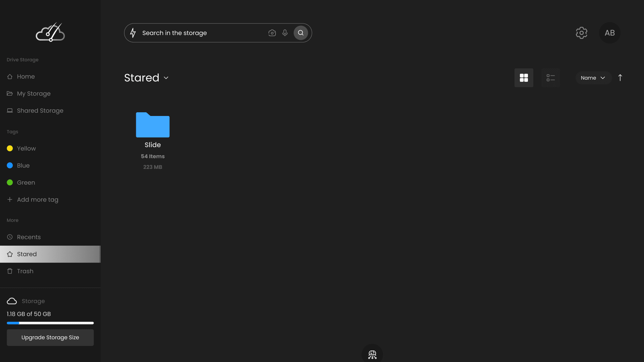Click the plus icon beside Add more tag
644x362 pixels.
(x=10, y=199)
